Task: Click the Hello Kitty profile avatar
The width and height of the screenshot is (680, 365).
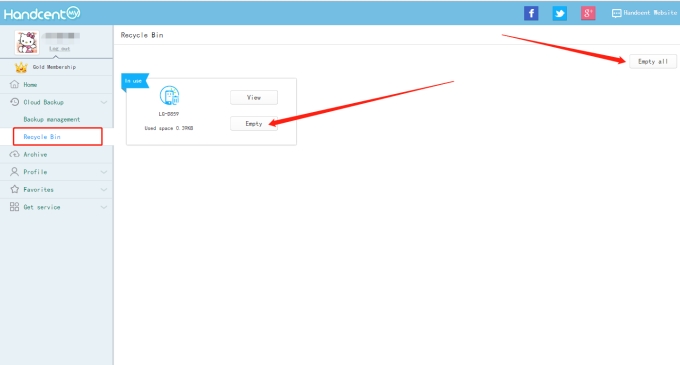Action: pos(27,42)
